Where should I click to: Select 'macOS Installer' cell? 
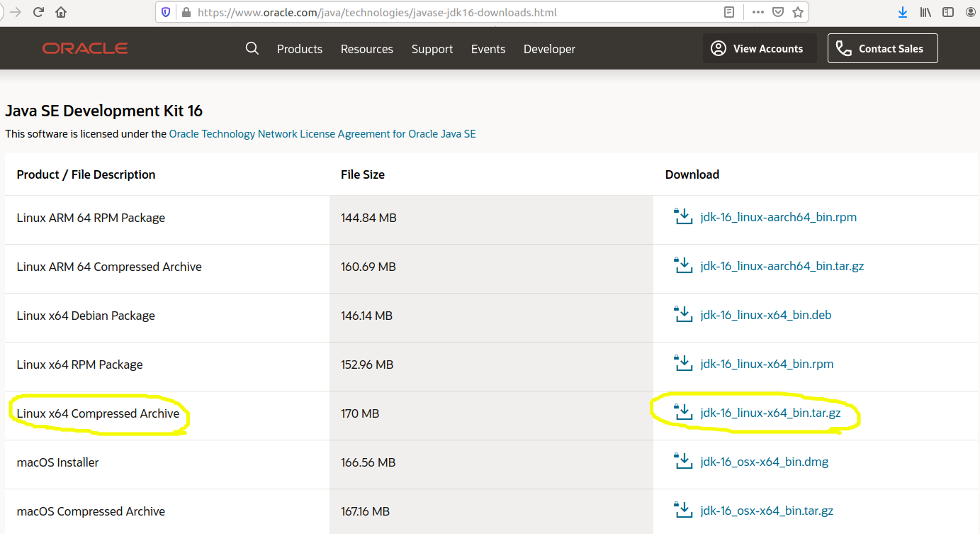[57, 462]
